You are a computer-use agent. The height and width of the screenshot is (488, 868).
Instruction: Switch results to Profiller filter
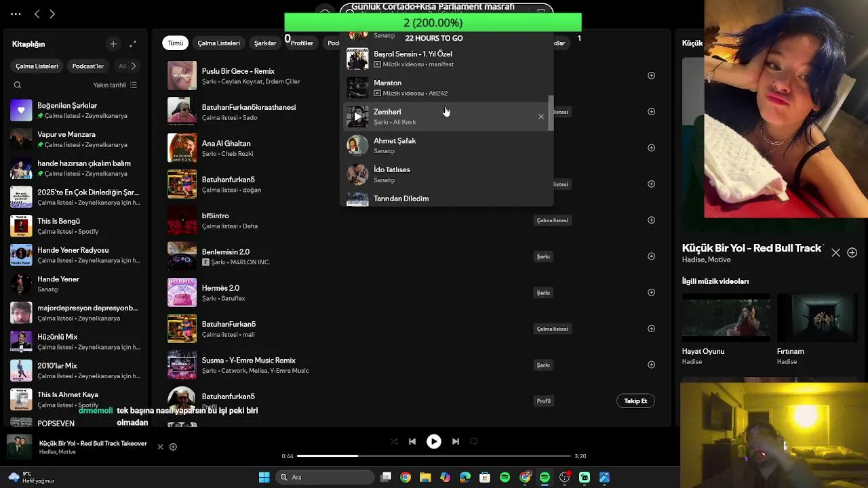pos(302,43)
